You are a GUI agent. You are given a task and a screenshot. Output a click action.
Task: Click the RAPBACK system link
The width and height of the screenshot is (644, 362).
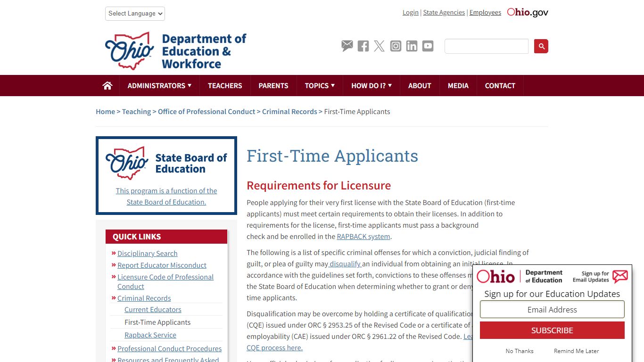(x=363, y=237)
